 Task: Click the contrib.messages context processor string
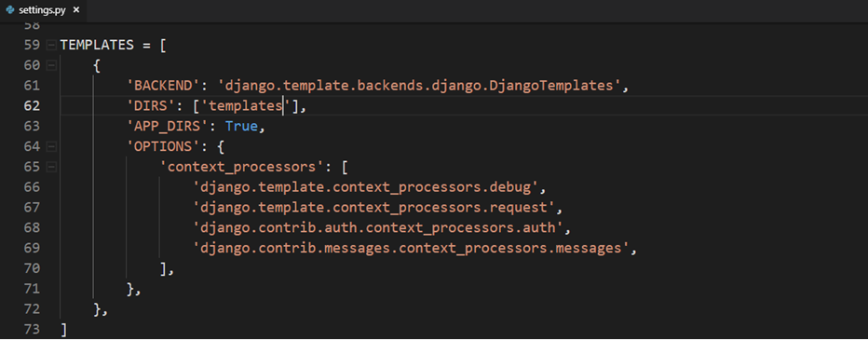click(412, 248)
